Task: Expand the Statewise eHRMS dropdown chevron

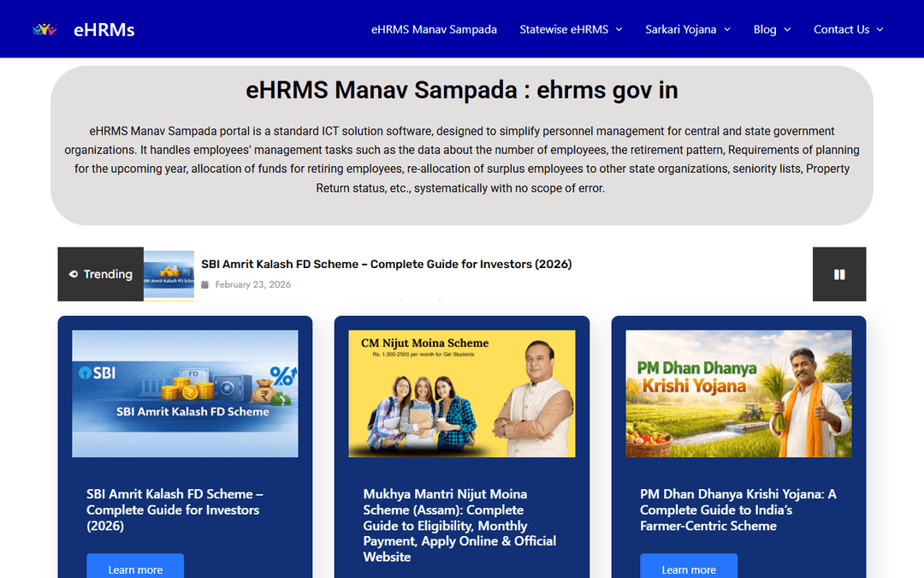Action: [x=619, y=29]
